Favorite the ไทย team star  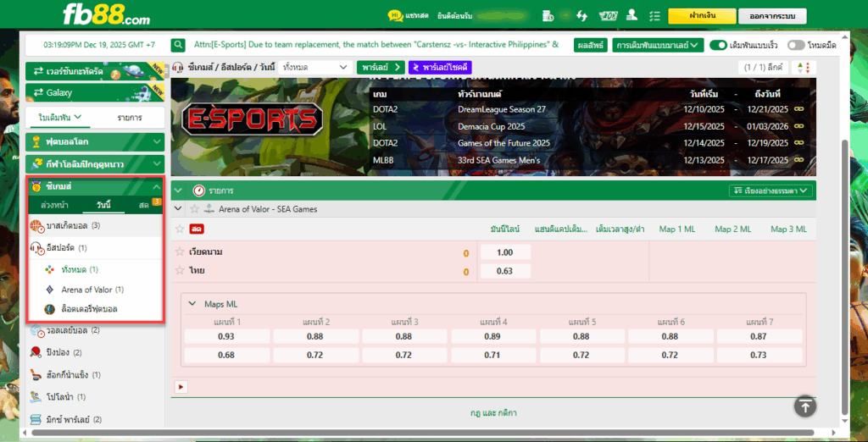tap(180, 270)
